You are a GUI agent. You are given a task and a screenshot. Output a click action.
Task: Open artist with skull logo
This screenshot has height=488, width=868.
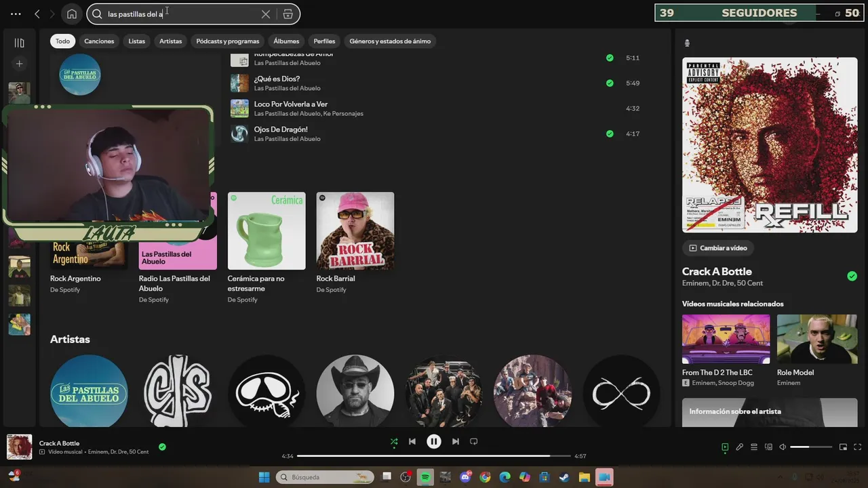(x=267, y=391)
